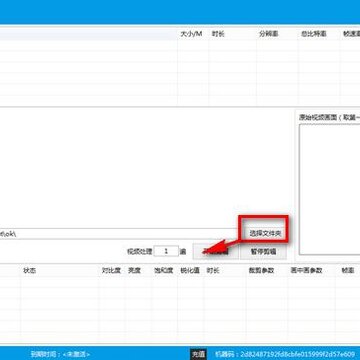The height and width of the screenshot is (360, 360).
Task: Click the 状态 column header in lower table
Action: 59,270
